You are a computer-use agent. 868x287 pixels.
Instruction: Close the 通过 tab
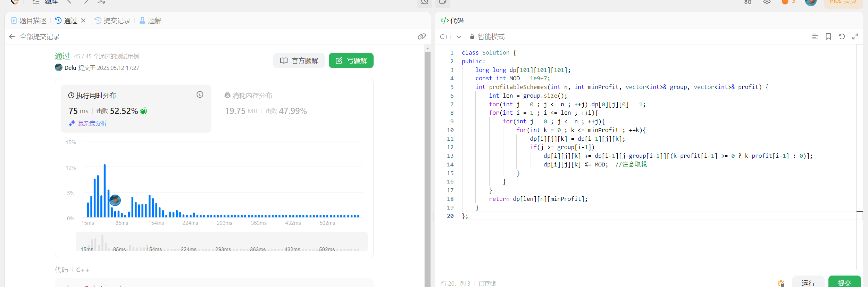[83, 20]
